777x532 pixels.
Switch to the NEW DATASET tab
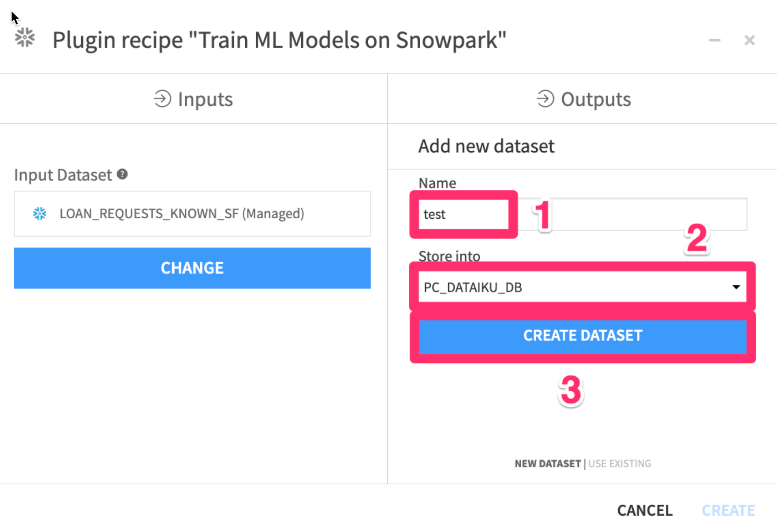click(548, 464)
